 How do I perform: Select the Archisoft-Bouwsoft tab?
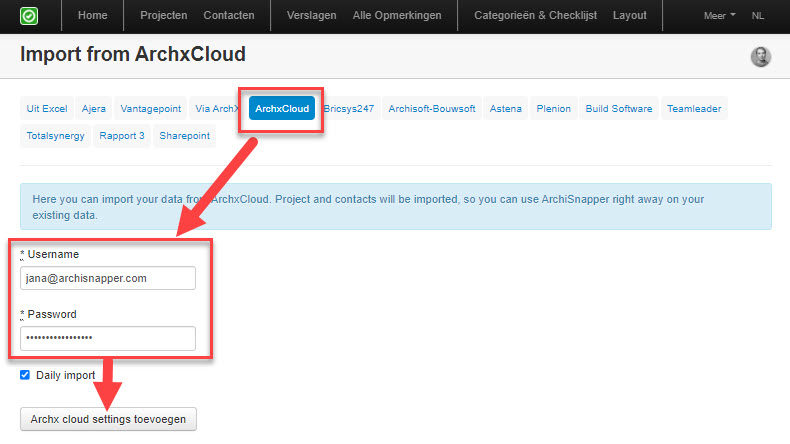432,108
